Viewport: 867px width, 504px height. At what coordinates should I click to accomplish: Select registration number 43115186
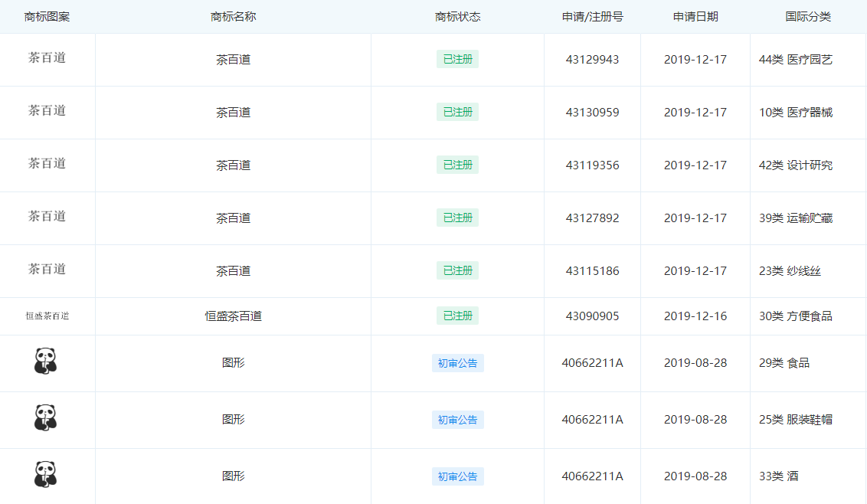(x=592, y=271)
